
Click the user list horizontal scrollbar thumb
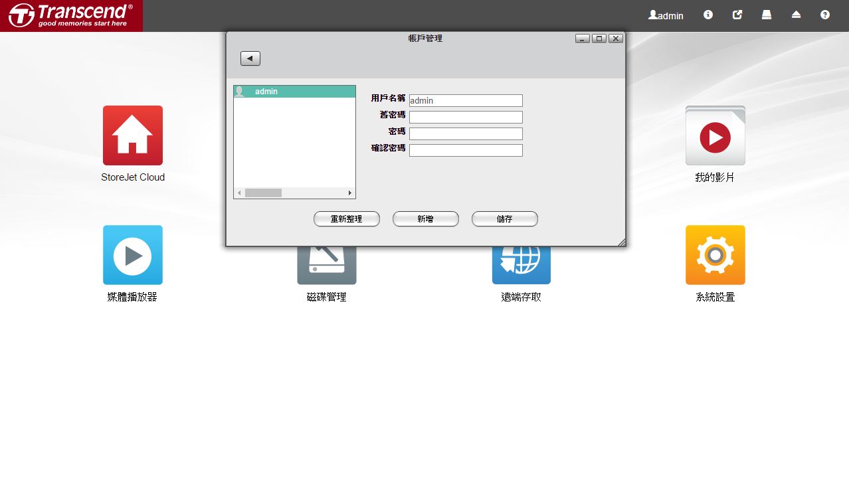(x=263, y=193)
